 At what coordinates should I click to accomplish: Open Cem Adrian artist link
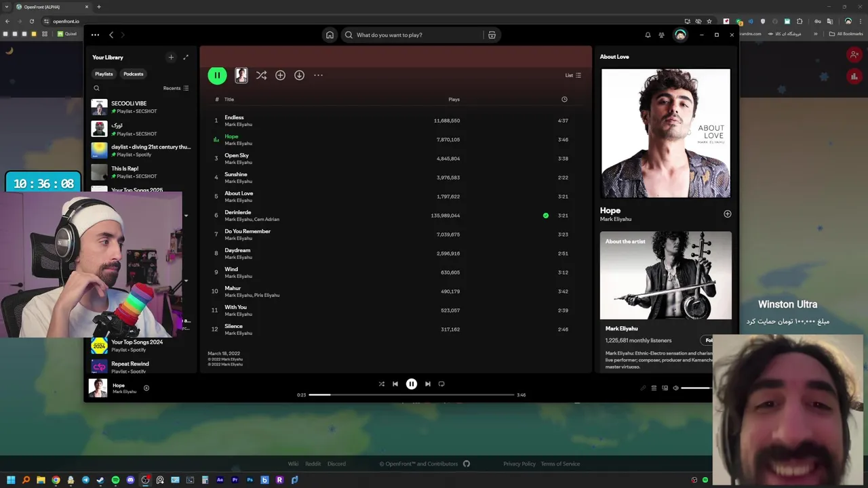tap(267, 220)
